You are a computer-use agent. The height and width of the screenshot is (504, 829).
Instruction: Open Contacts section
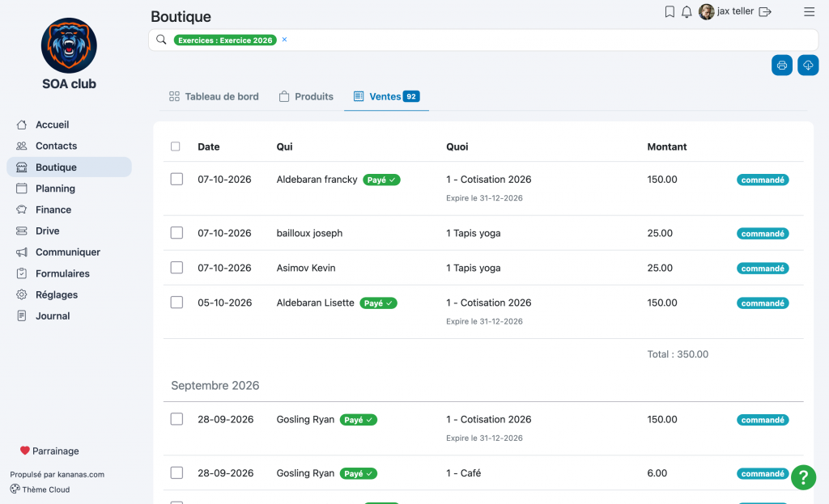click(56, 146)
